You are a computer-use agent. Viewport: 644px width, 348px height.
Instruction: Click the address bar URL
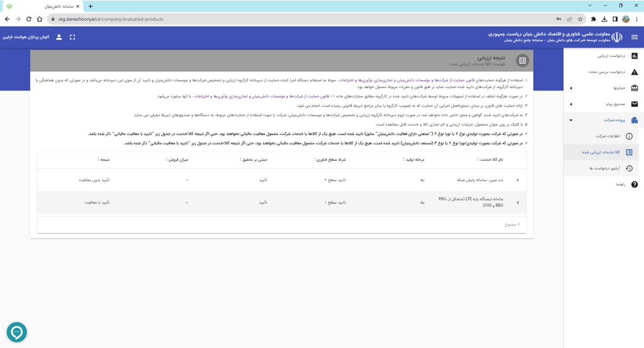(x=111, y=19)
